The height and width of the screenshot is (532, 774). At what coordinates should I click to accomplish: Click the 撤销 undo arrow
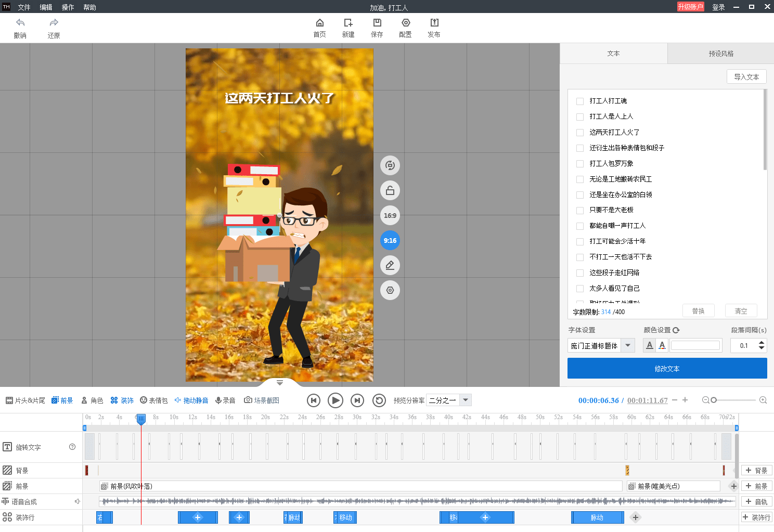20,23
